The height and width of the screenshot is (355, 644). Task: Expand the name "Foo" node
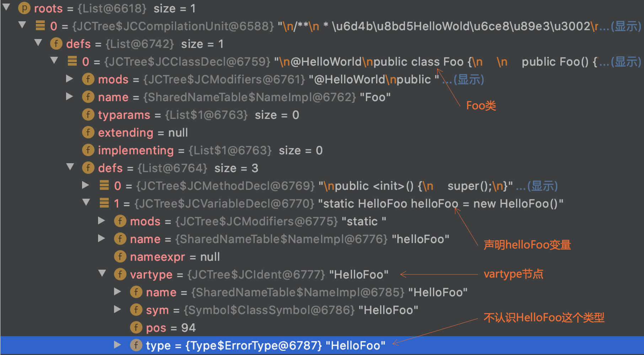coord(70,97)
